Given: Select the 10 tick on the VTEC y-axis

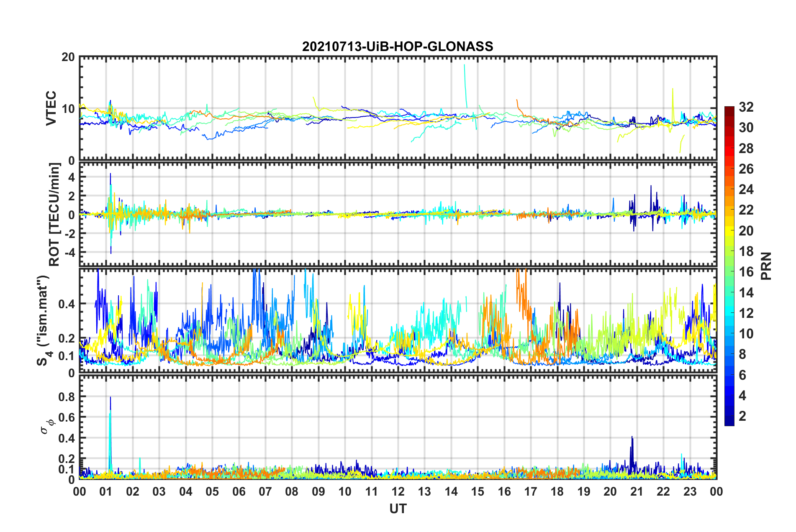Looking at the screenshot, I should [x=68, y=109].
